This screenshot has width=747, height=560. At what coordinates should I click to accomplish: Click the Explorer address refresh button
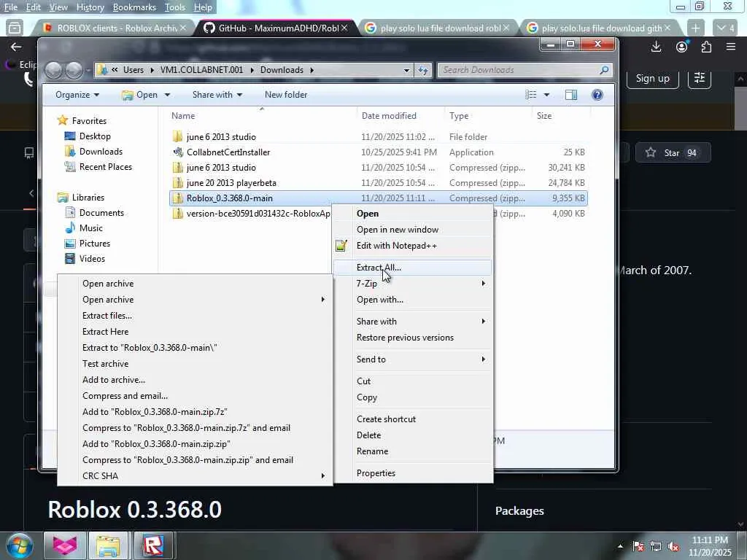pyautogui.click(x=423, y=70)
